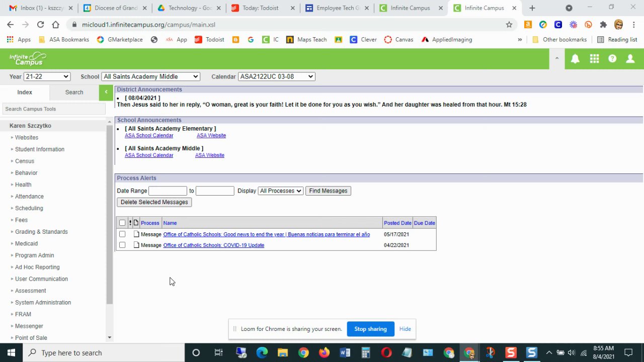
Task: Open File Explorer from the taskbar
Action: click(283, 352)
